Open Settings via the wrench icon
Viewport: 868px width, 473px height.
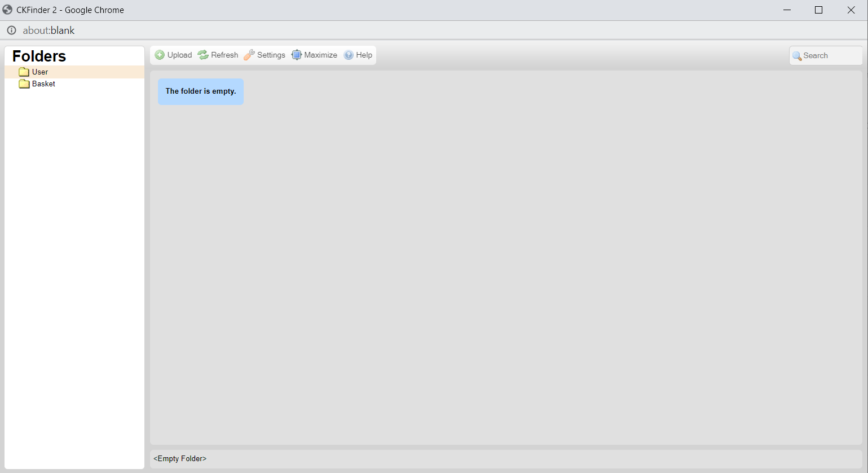(x=249, y=55)
